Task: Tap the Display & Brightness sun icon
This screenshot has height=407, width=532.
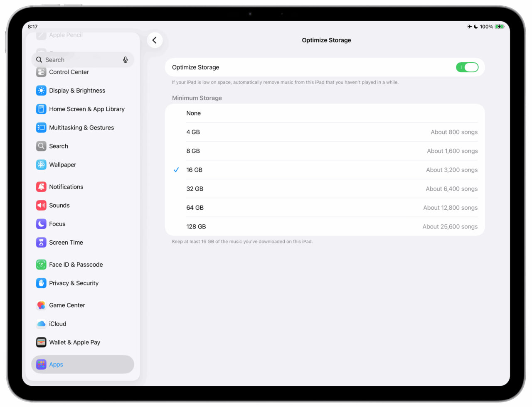Action: pos(41,91)
